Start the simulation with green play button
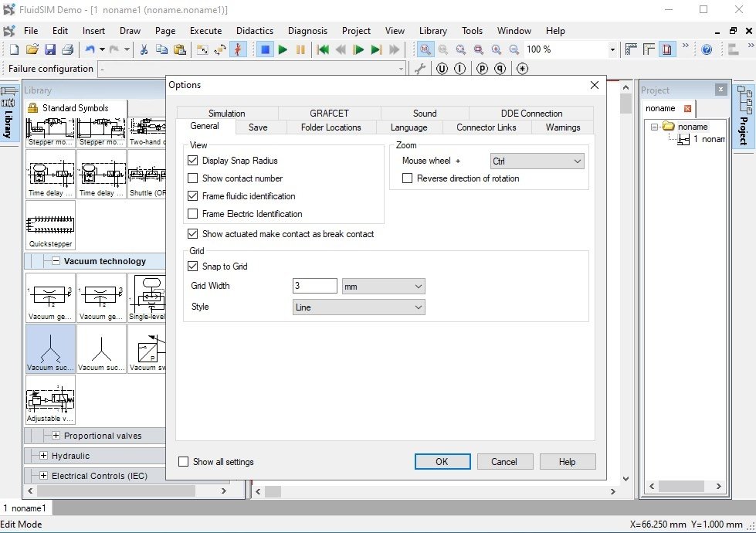This screenshot has height=533, width=756. [283, 49]
